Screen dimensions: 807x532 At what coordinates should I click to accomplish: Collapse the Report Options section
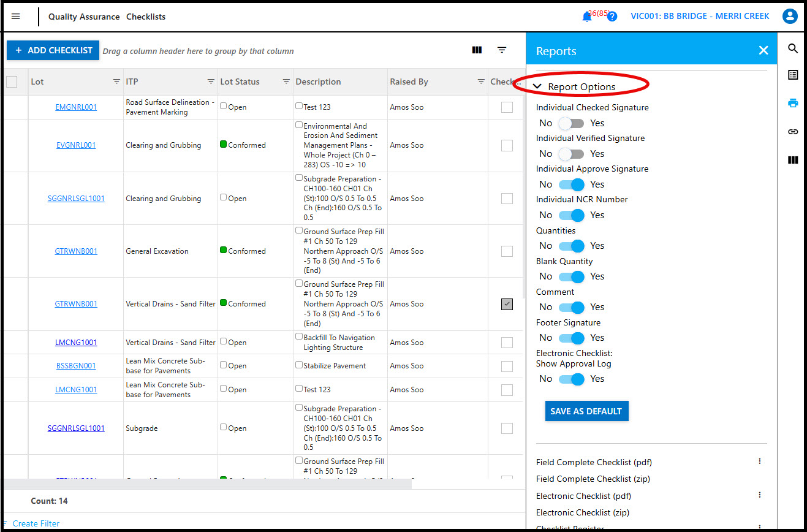[x=537, y=87]
